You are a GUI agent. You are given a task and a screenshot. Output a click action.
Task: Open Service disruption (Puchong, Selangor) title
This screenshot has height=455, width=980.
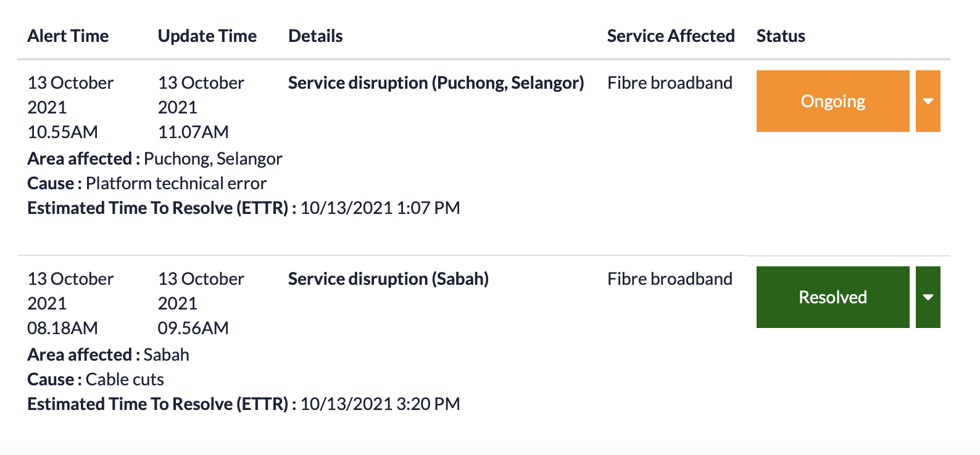coord(436,83)
